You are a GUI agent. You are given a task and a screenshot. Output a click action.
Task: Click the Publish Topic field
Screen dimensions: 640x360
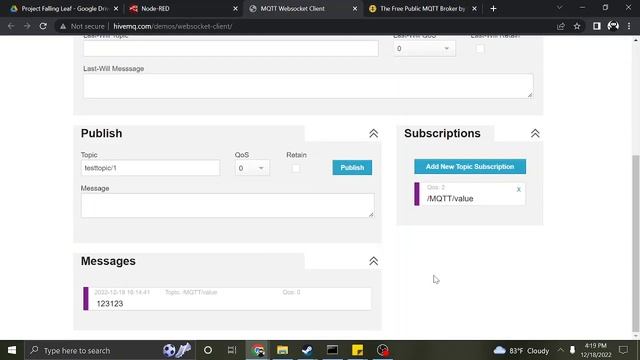150,168
